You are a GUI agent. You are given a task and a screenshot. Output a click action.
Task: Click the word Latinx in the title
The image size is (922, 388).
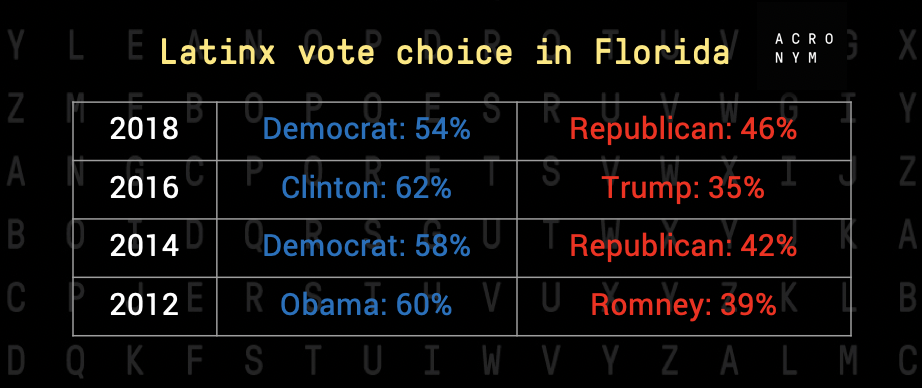pyautogui.click(x=217, y=52)
